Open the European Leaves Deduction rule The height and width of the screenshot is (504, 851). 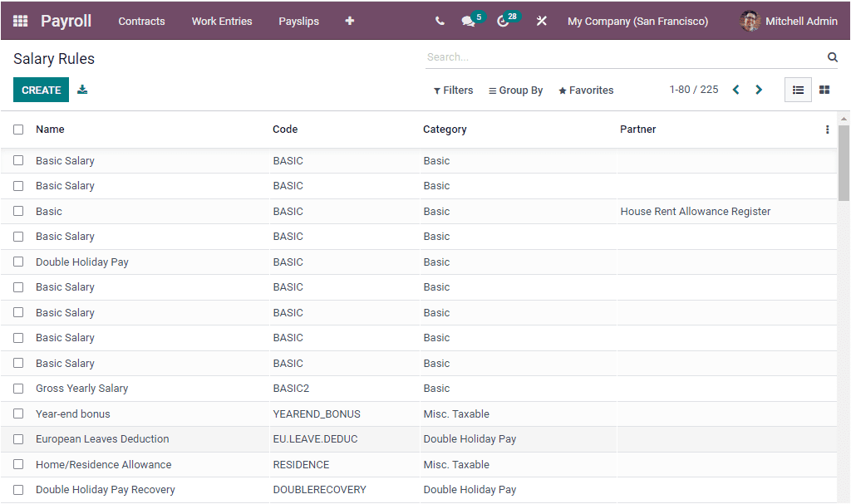click(x=102, y=438)
